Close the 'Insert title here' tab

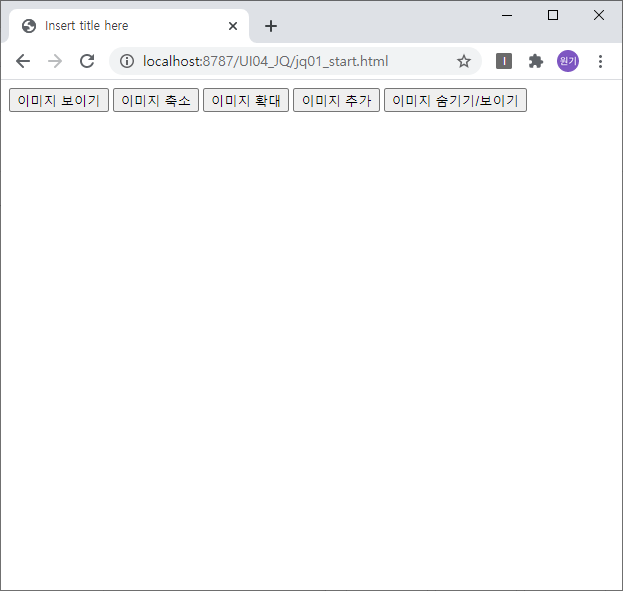(233, 26)
